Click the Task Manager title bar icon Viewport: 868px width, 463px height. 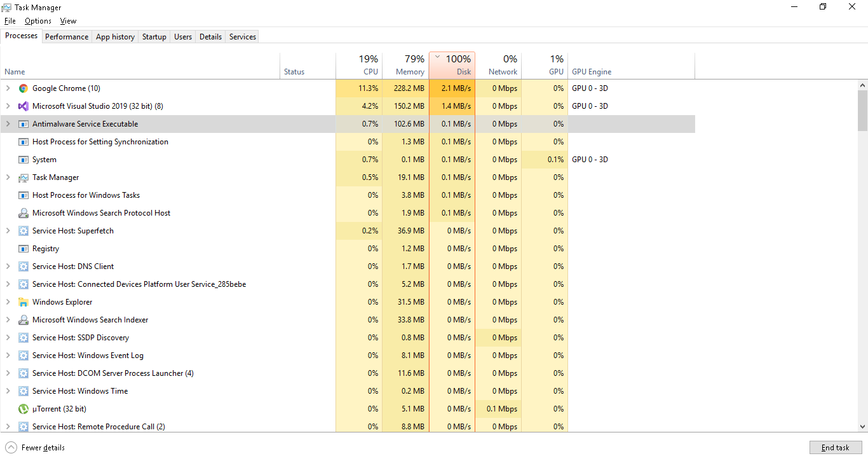pos(6,7)
